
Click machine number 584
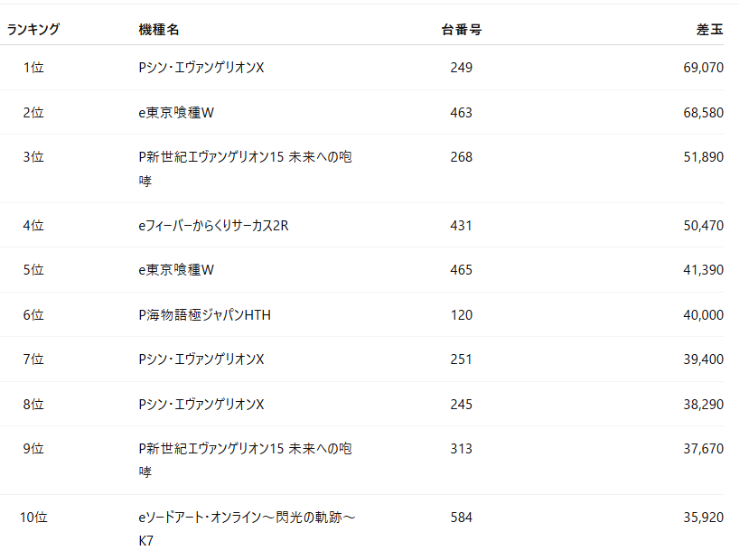tap(462, 518)
